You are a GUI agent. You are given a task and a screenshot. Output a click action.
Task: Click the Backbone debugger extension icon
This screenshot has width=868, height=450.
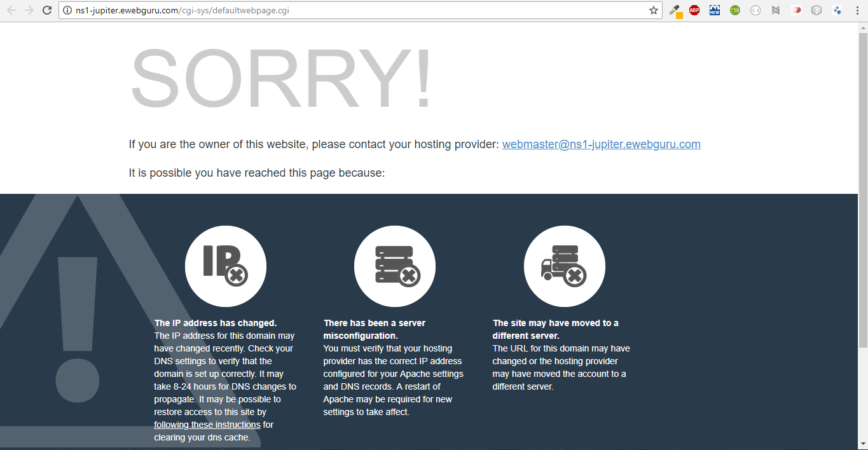pos(776,10)
